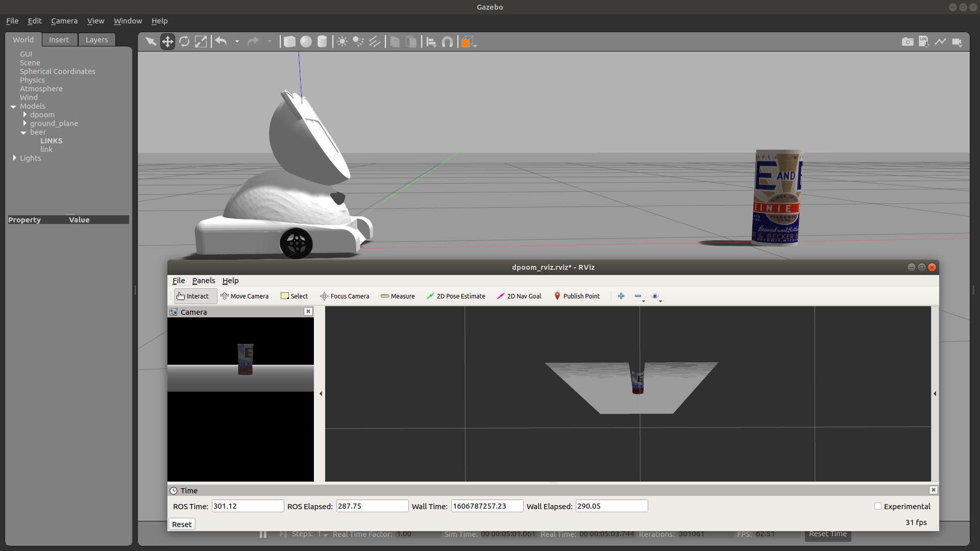980x551 pixels.
Task: Toggle the snap magnet tool
Action: pos(448,42)
